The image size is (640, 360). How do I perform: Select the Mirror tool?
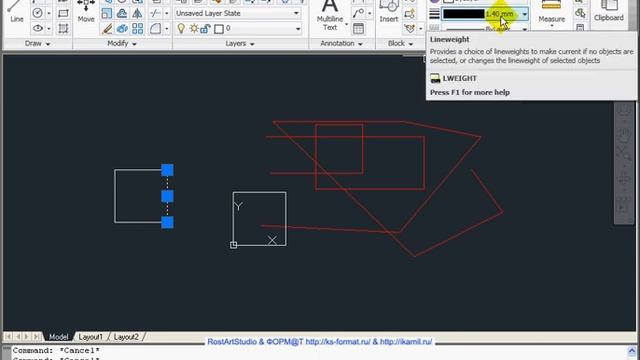point(138,13)
